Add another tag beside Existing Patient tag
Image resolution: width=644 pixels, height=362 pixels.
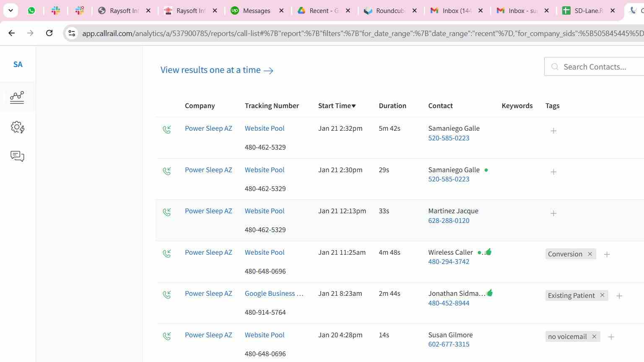(x=619, y=296)
